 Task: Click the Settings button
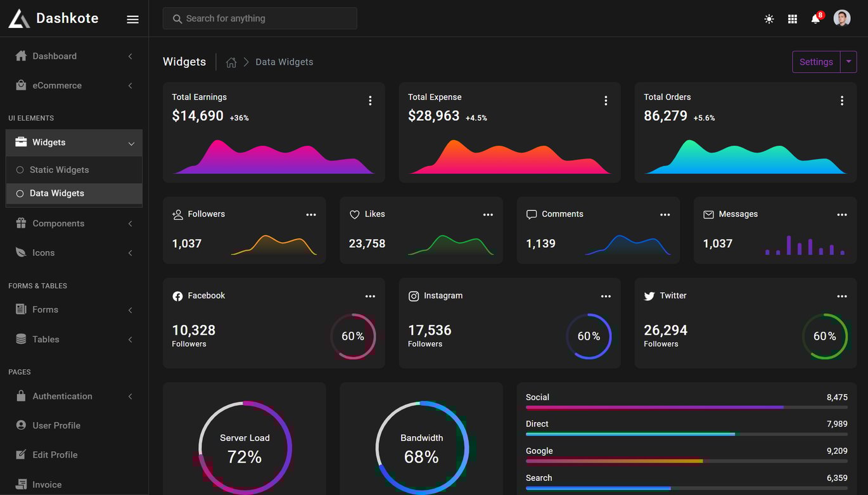(816, 62)
